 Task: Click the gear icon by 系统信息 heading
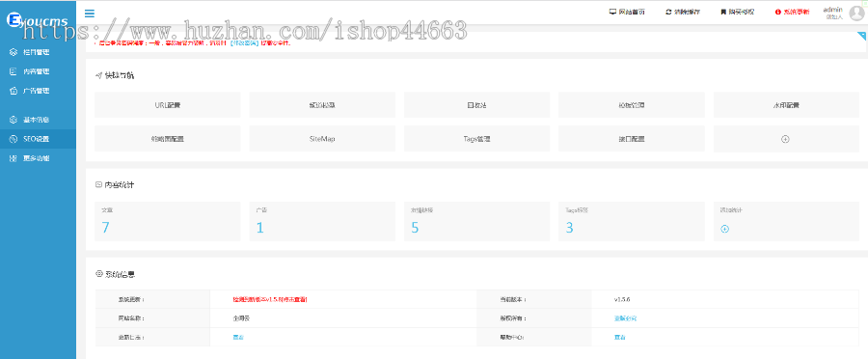pos(99,273)
